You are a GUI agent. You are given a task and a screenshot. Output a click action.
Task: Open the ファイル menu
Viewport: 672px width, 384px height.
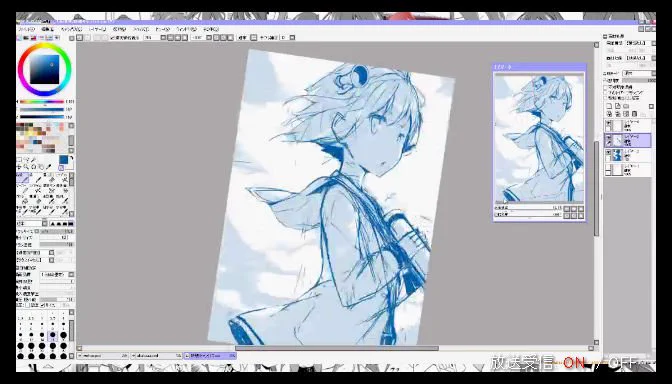(27, 29)
